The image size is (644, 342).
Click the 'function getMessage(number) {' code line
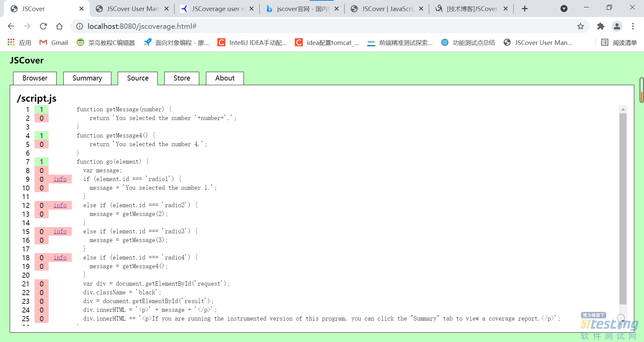coord(124,109)
